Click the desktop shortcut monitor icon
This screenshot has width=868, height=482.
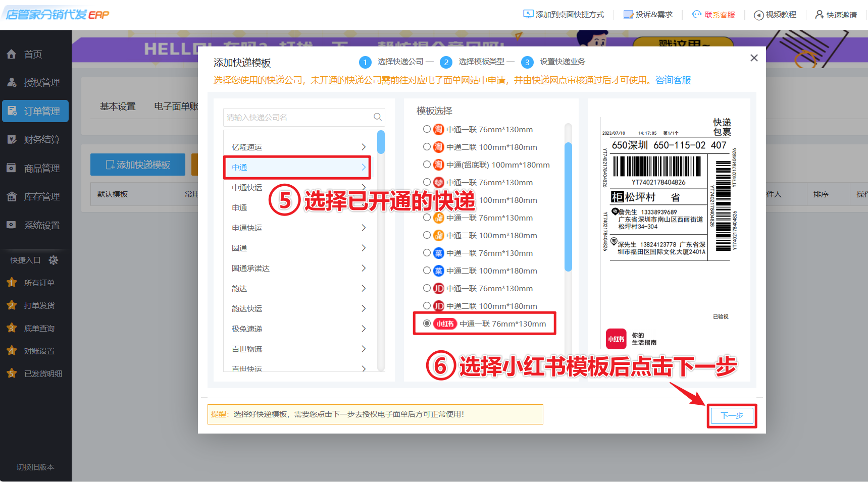point(528,14)
